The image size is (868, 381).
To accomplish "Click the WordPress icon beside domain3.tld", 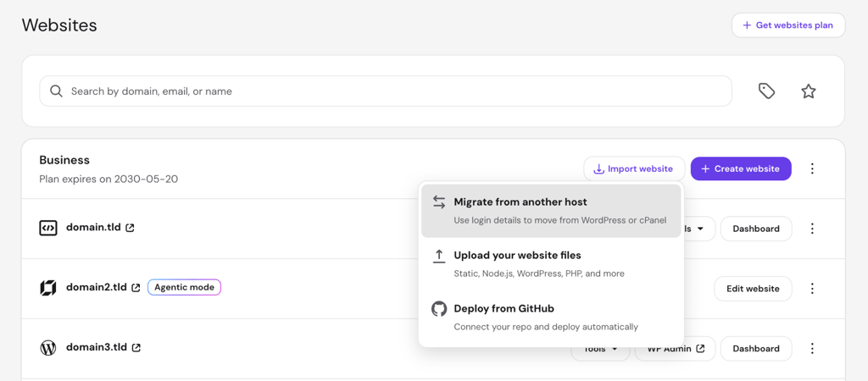I will 48,348.
